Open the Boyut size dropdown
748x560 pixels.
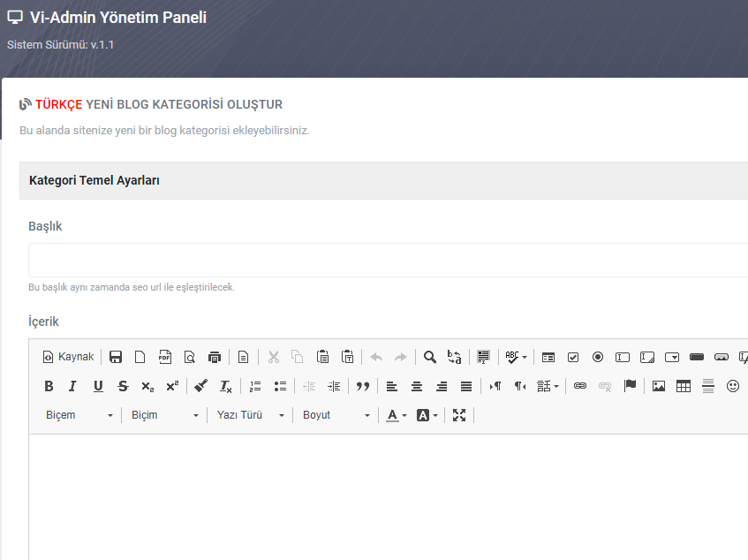point(336,415)
